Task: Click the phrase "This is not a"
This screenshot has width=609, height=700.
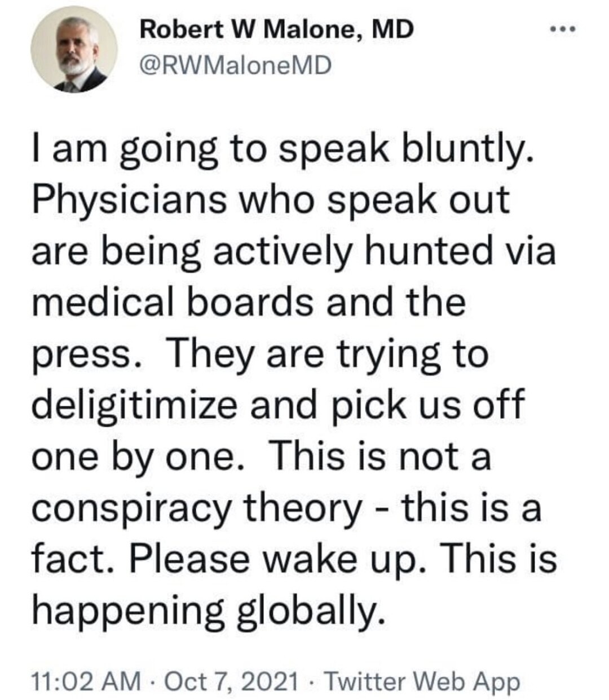Action: [381, 455]
